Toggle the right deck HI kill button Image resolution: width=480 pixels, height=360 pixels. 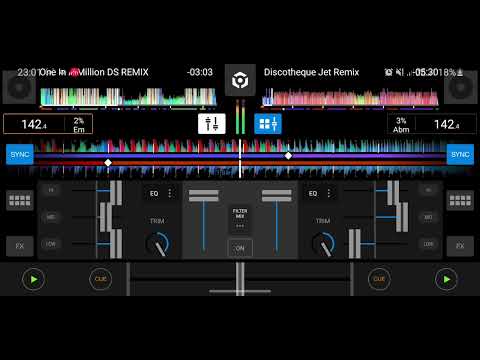[429, 190]
